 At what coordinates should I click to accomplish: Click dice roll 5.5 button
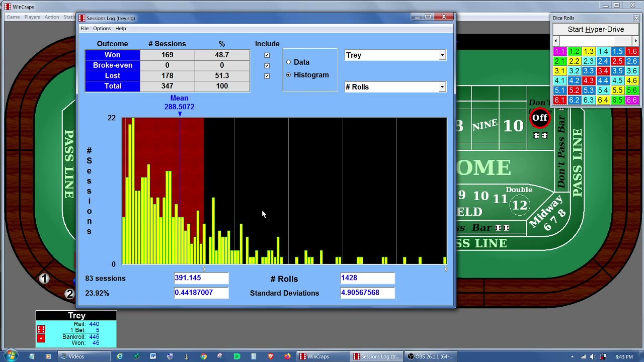tap(617, 90)
